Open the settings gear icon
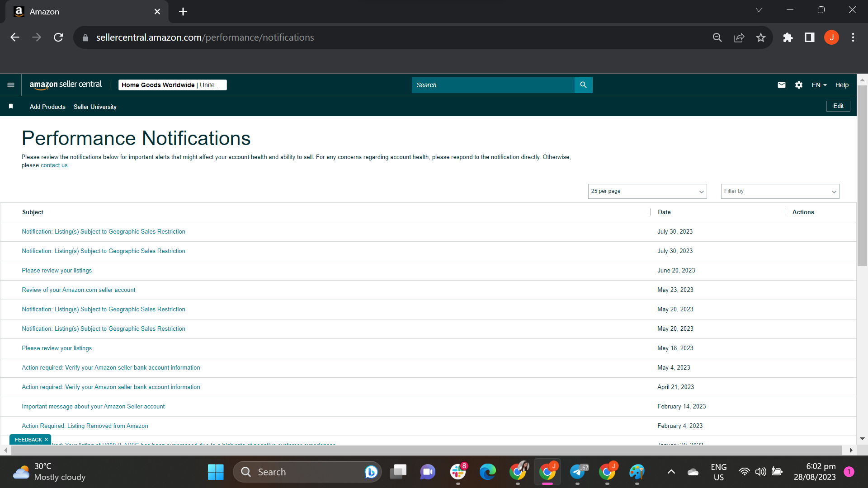 coord(799,85)
